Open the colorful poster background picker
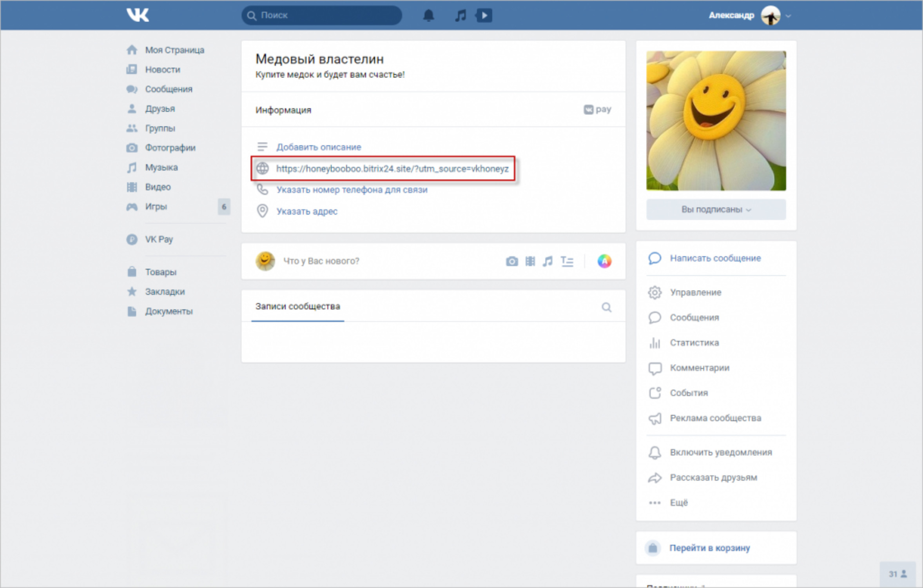Screen dimensions: 923x588 point(604,261)
